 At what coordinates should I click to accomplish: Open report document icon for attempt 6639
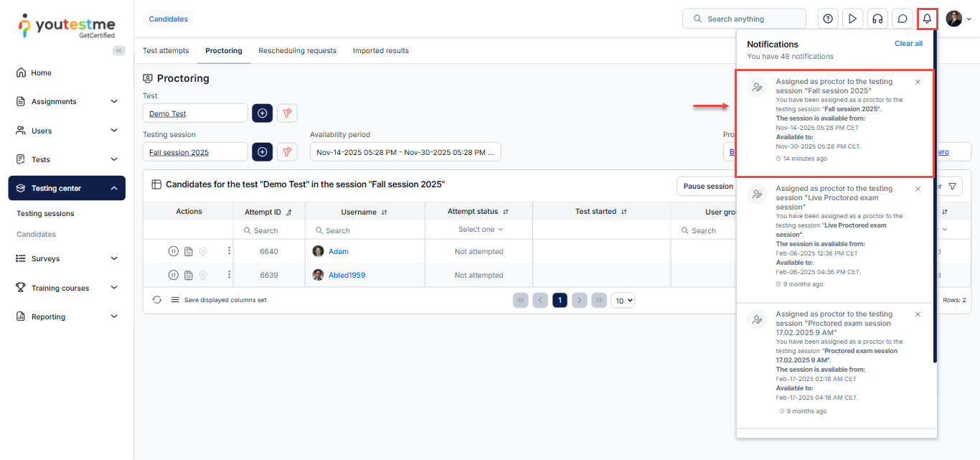point(188,275)
